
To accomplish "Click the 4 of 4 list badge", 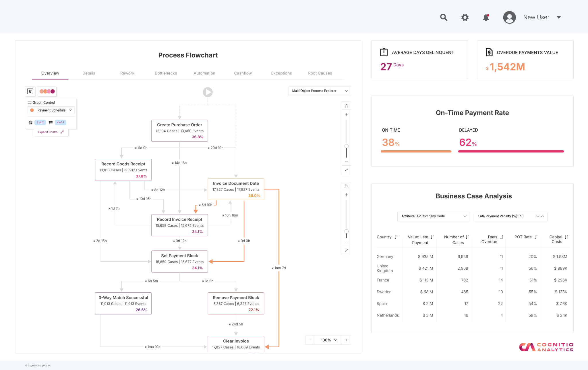I will 61,122.
